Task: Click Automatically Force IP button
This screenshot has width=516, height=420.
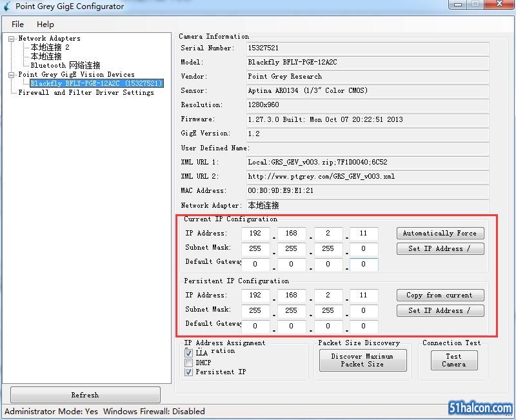Action: pos(440,233)
